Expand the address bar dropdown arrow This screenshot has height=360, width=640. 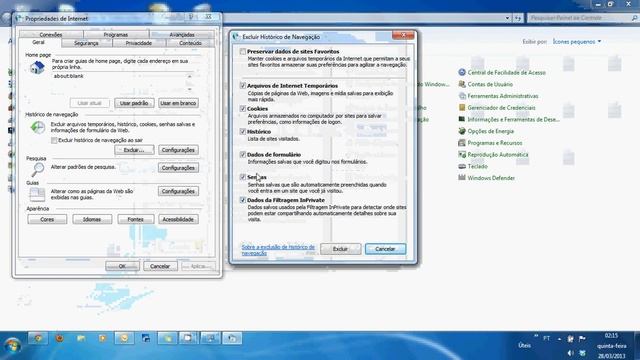[x=507, y=18]
